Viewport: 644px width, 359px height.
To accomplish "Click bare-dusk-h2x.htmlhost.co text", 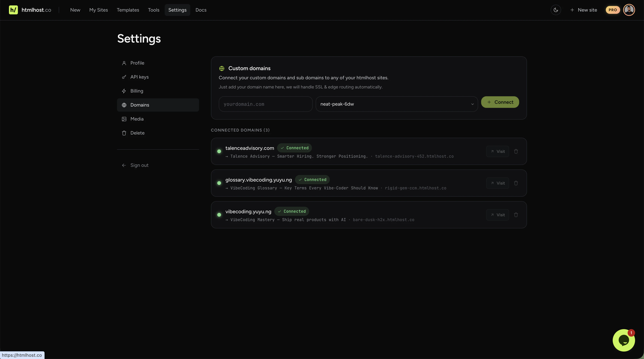I will tap(383, 220).
